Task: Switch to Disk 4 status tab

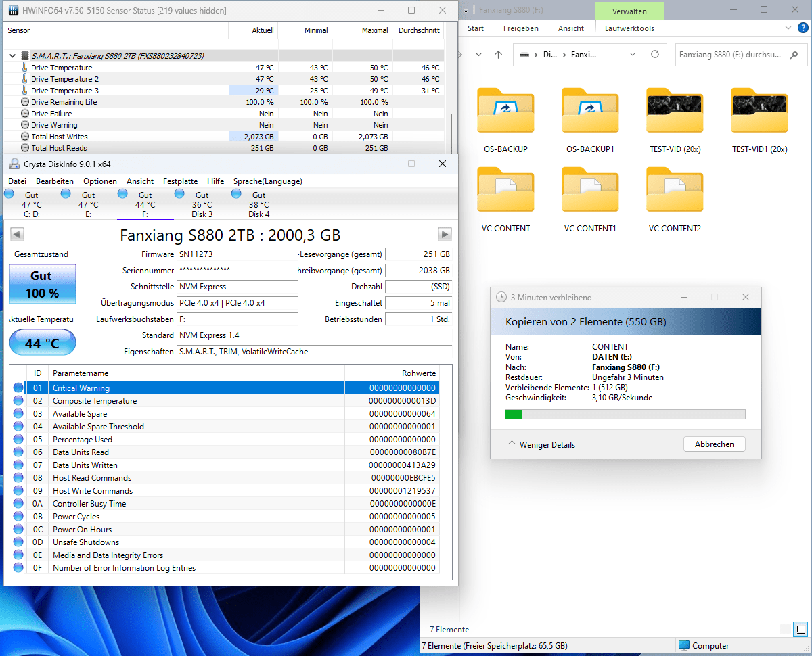Action: (x=259, y=204)
